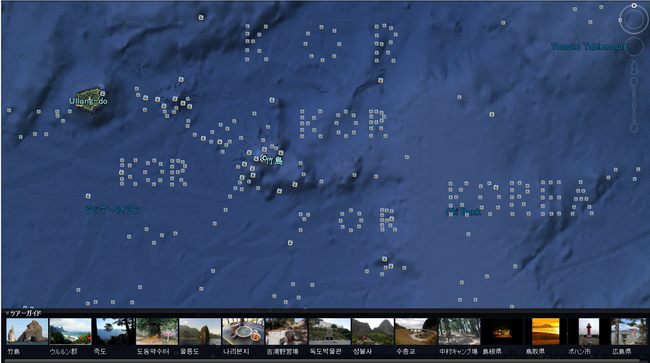Open the 도동약수터 tour thumbnail

click(x=157, y=332)
